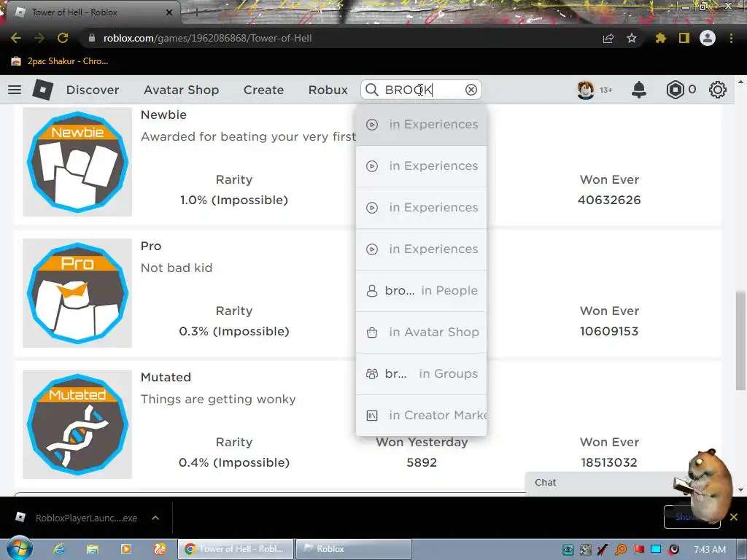
Task: Click the 40632626 Won Ever value
Action: (609, 200)
